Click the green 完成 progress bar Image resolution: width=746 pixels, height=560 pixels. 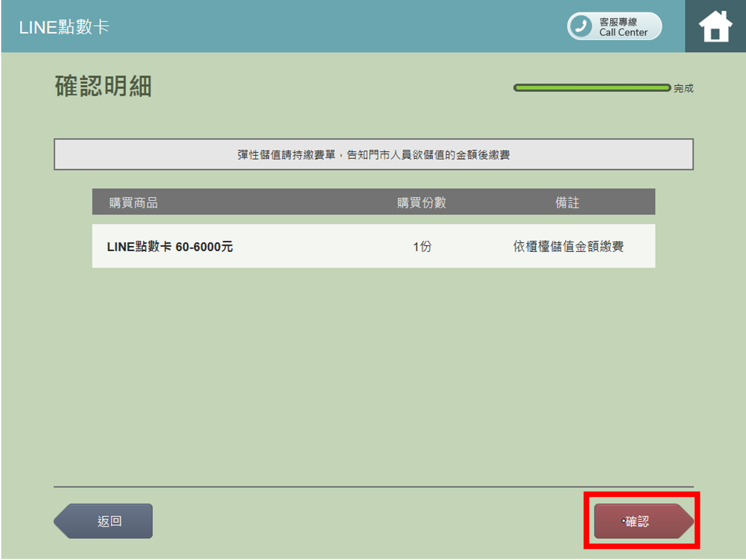(x=592, y=88)
